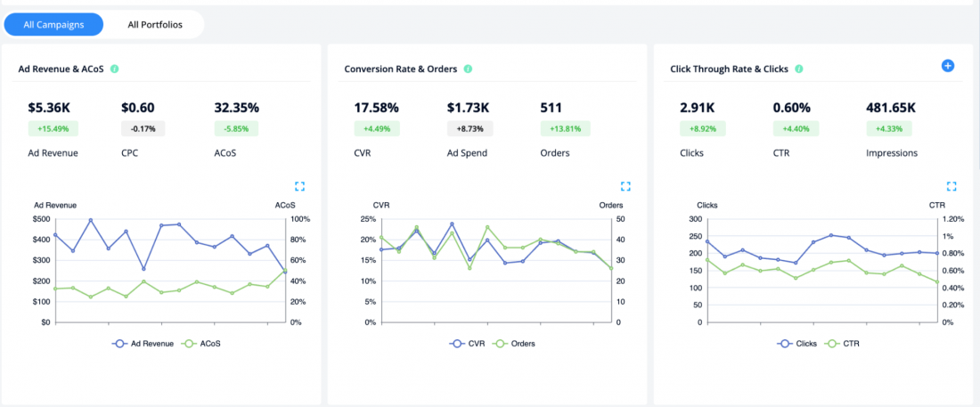Expand the Clicks and CTR chart fullscreen

[951, 186]
